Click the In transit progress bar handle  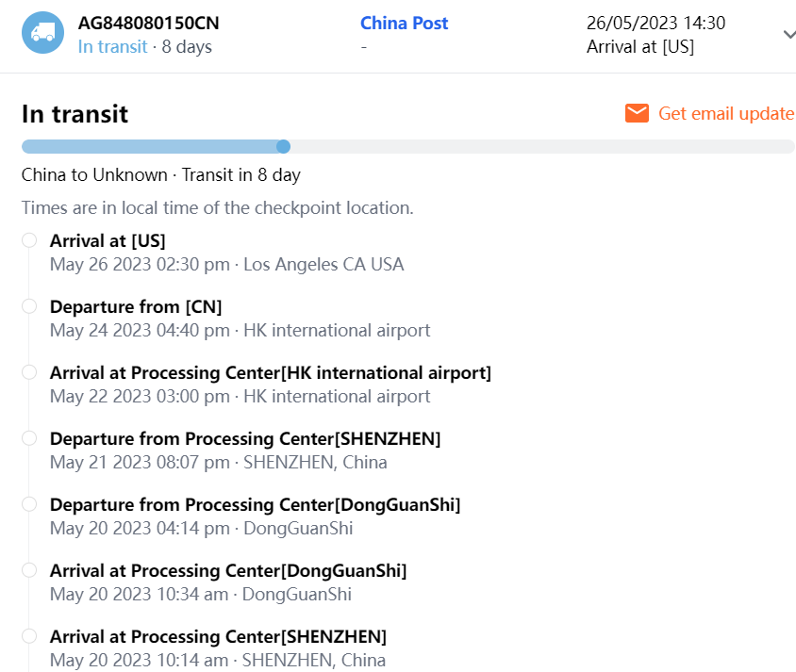click(x=283, y=146)
